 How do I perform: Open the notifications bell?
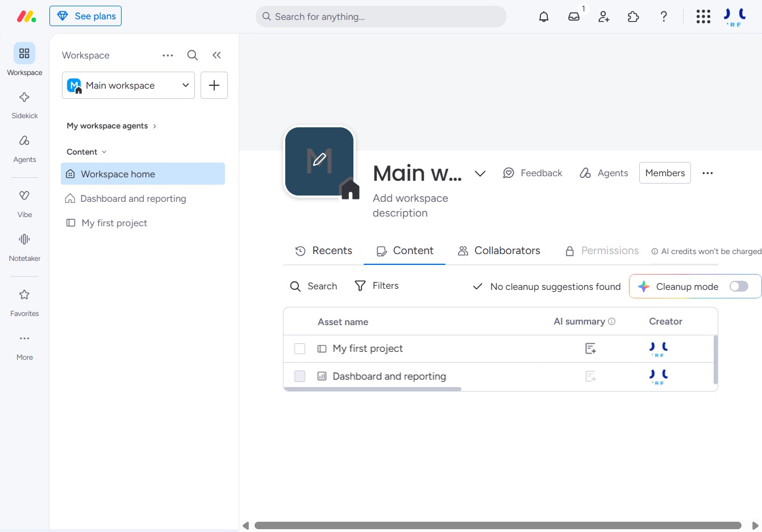point(544,16)
